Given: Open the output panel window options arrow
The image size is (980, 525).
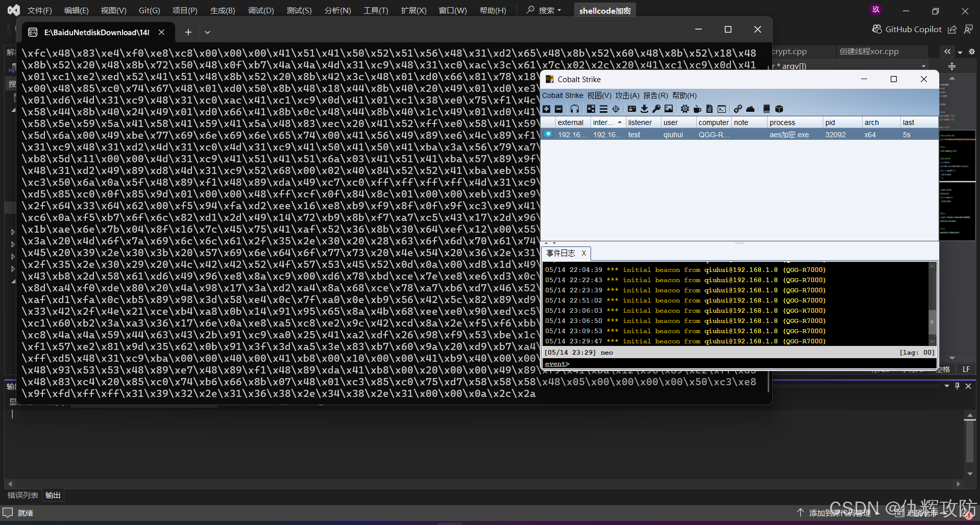Looking at the screenshot, I should point(947,386).
